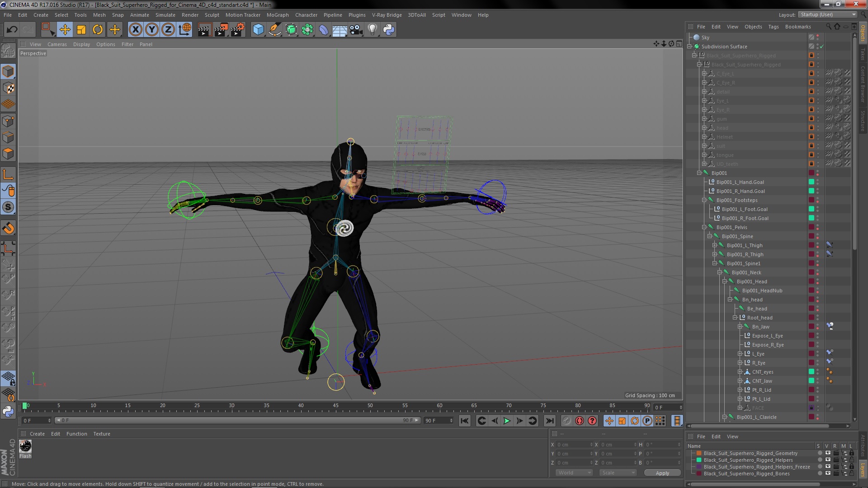Screen dimensions: 868x488
Task: Click the timeline range slider bar
Action: pyautogui.click(x=237, y=421)
